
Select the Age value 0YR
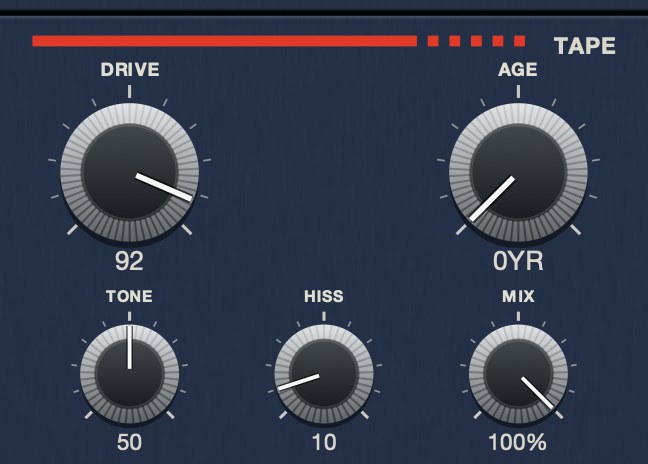click(518, 261)
